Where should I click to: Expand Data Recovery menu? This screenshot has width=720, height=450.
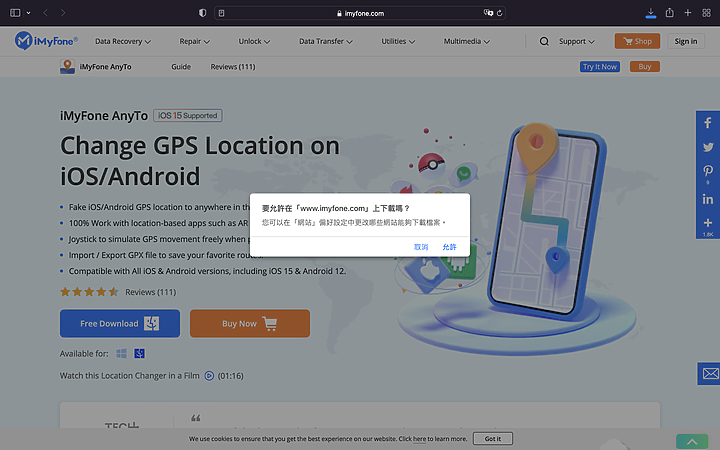pyautogui.click(x=123, y=41)
